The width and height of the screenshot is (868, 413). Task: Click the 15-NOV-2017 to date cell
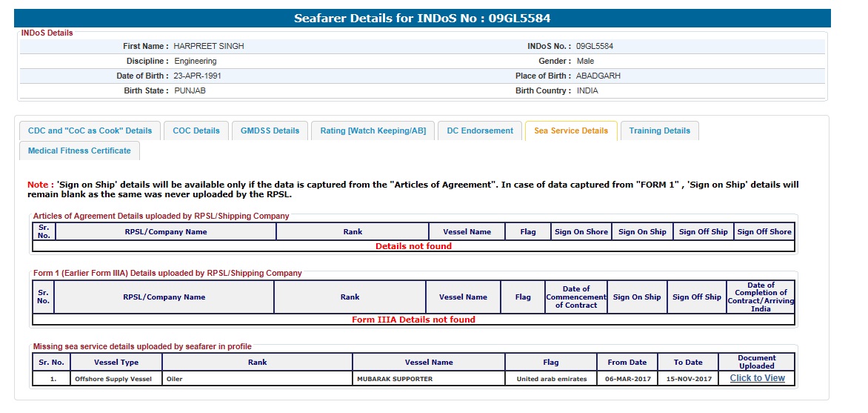[687, 379]
